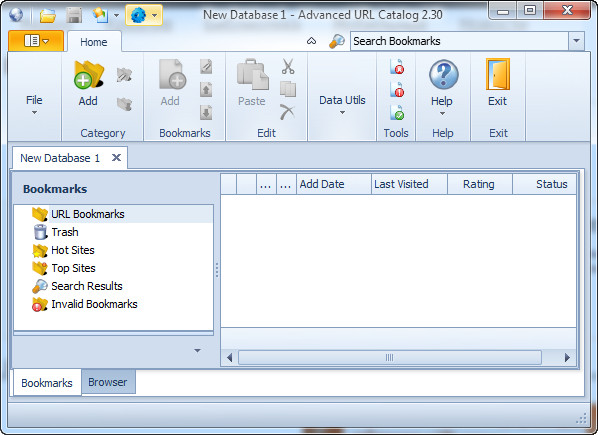This screenshot has width=598, height=435.
Task: Open the Data Utils dropdown menu
Action: point(342,104)
